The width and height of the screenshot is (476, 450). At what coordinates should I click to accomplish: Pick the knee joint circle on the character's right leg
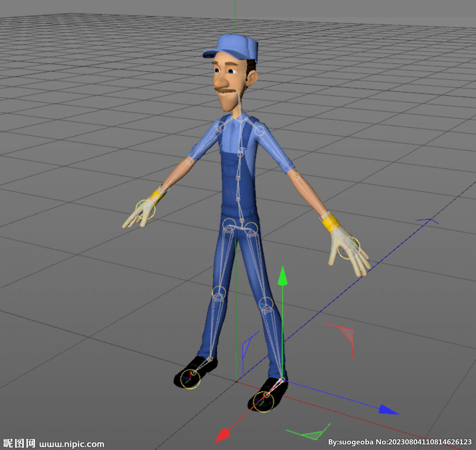218,293
